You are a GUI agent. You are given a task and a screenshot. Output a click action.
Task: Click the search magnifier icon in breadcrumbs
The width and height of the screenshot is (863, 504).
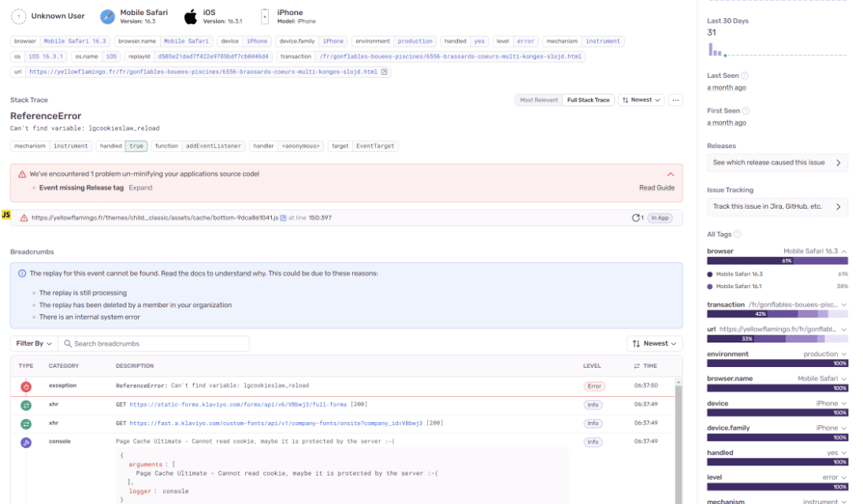pos(68,343)
